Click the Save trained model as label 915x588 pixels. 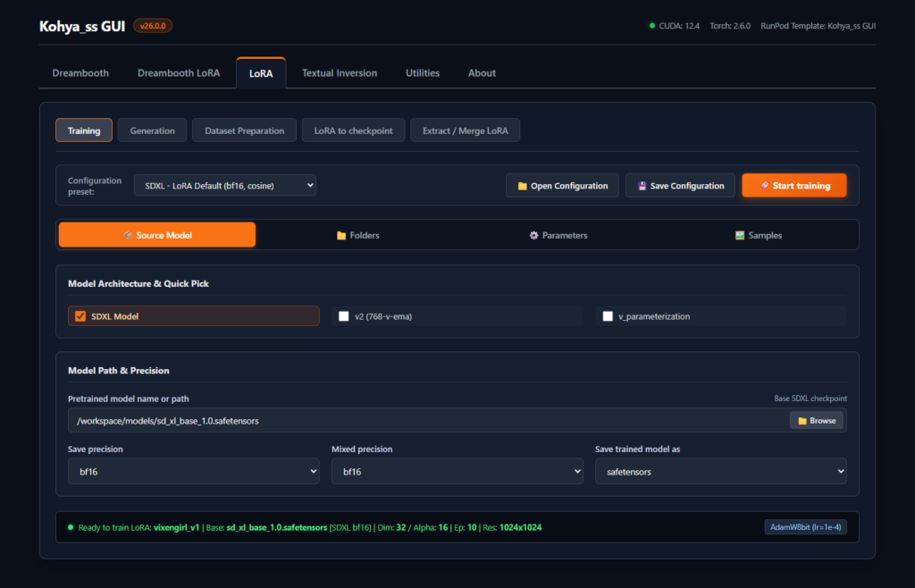(x=637, y=449)
